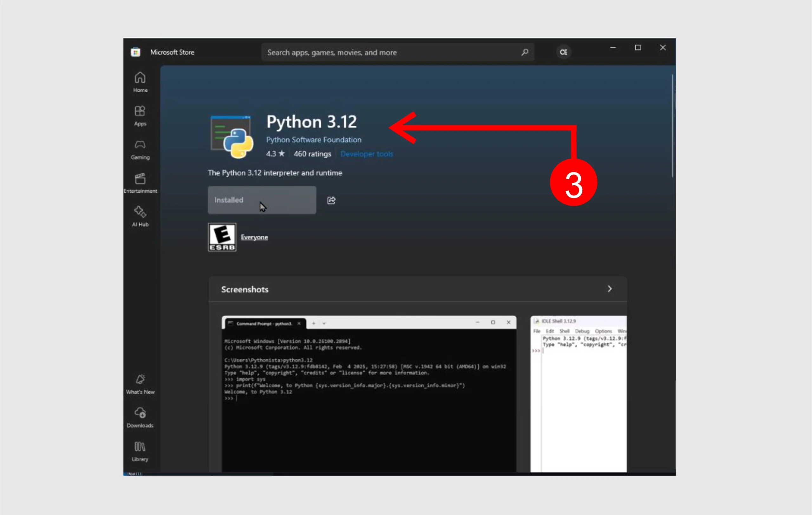Click the search magnifier icon

tap(524, 52)
